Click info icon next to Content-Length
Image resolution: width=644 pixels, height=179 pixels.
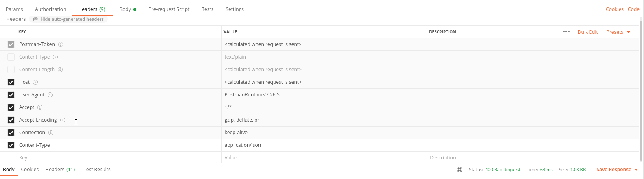tap(60, 70)
